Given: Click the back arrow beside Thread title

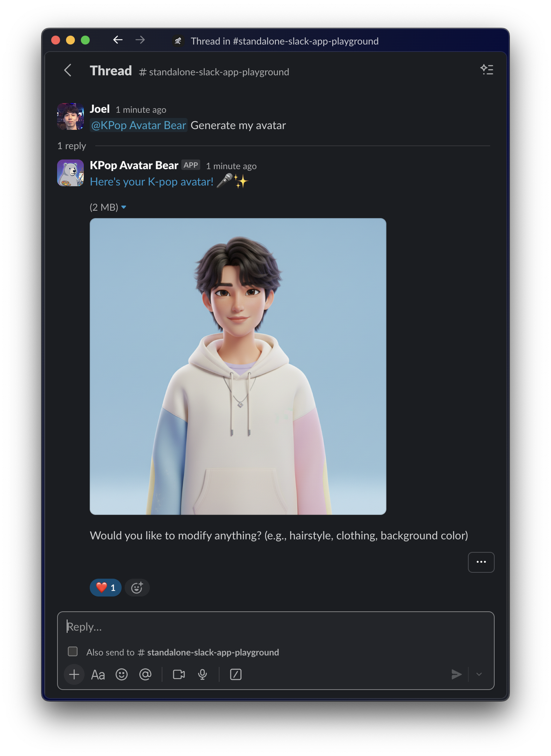Looking at the screenshot, I should (67, 70).
